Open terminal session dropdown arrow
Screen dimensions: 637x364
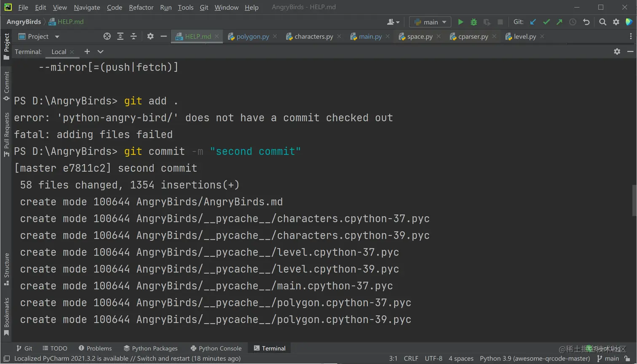point(100,51)
